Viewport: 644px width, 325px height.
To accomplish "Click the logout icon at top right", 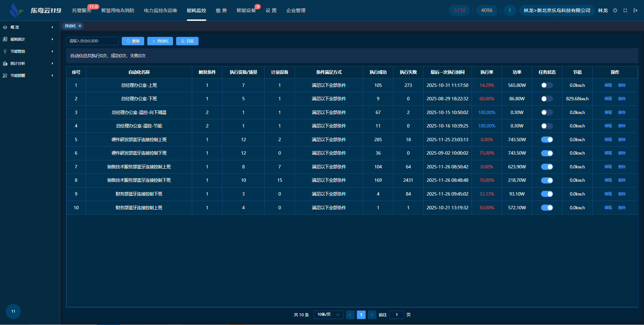I will pos(635,10).
